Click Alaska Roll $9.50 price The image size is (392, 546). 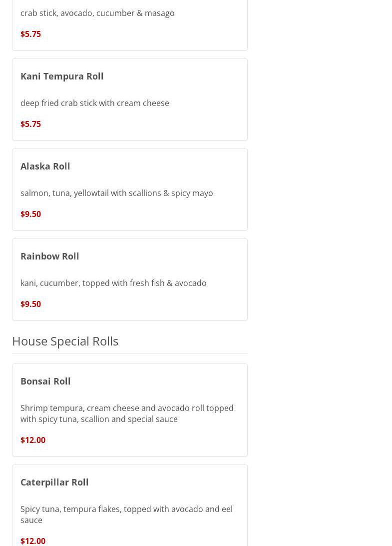click(31, 214)
